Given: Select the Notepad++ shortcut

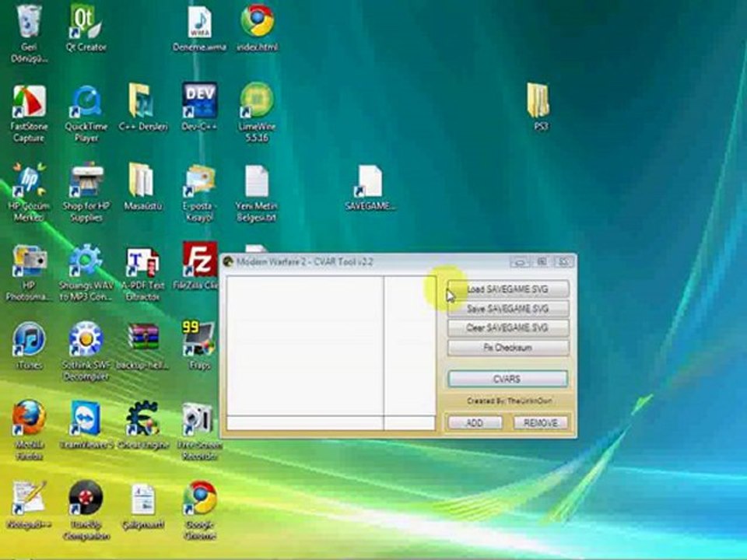Looking at the screenshot, I should [x=29, y=505].
